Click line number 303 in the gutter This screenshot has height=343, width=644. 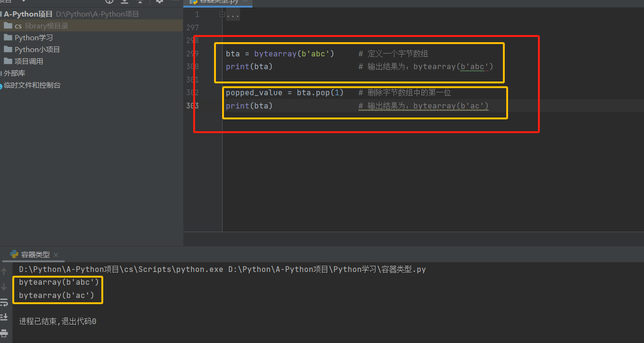pyautogui.click(x=193, y=106)
